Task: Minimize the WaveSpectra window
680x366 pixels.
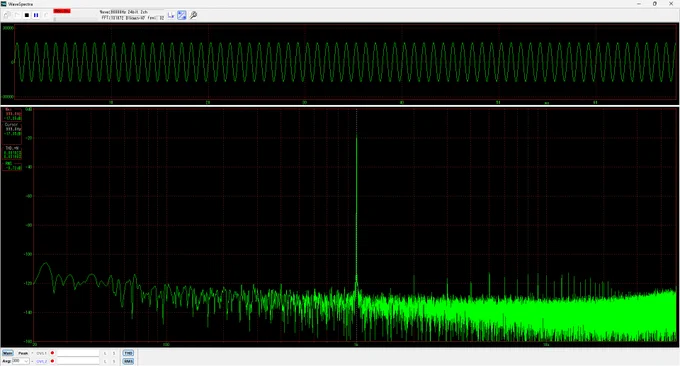Action: (x=639, y=3)
